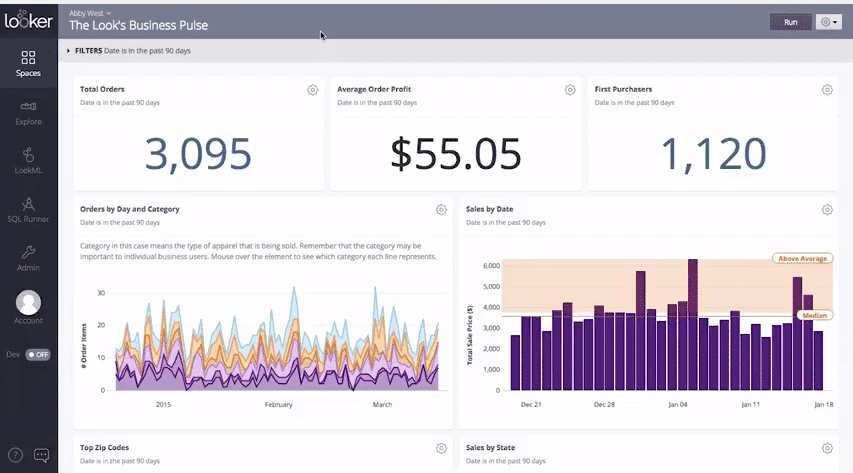
Task: Click the 3,095 Total Orders value
Action: 198,153
